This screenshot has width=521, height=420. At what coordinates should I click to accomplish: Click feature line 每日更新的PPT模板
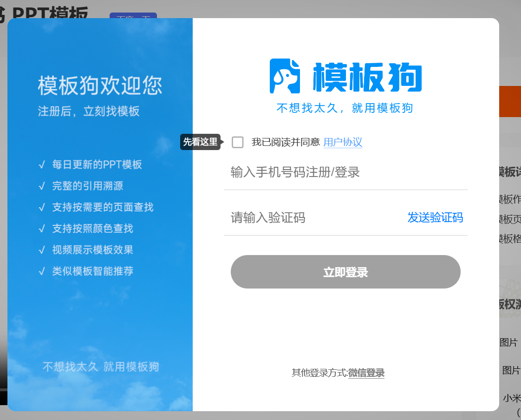point(97,164)
